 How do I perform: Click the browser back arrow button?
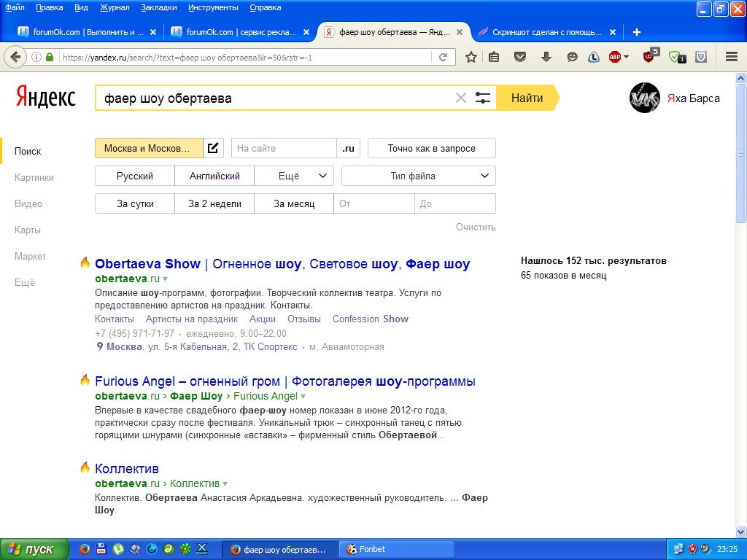[15, 57]
